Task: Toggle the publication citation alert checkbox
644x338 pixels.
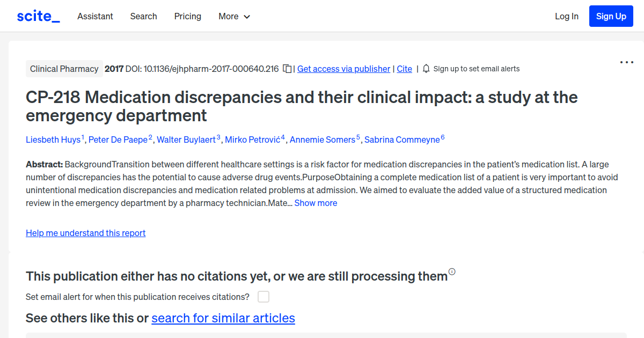Action: (263, 296)
